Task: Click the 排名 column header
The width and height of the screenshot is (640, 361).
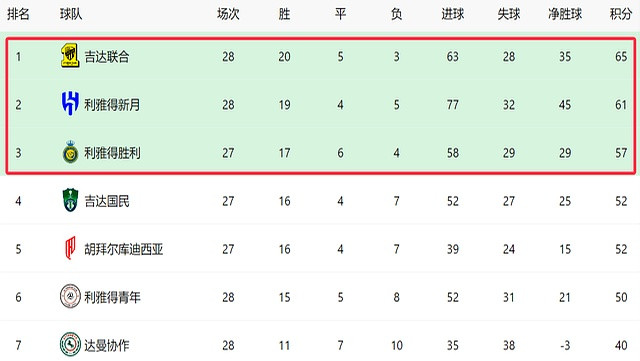Action: click(18, 14)
